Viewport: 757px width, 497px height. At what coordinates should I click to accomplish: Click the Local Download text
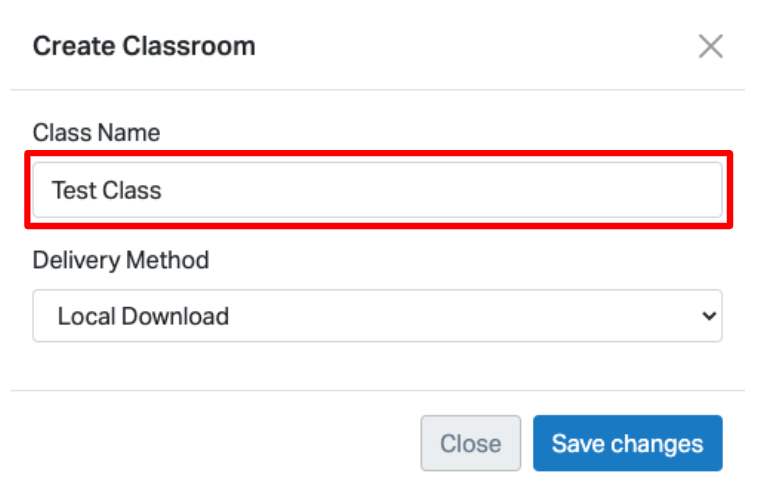[x=143, y=316]
